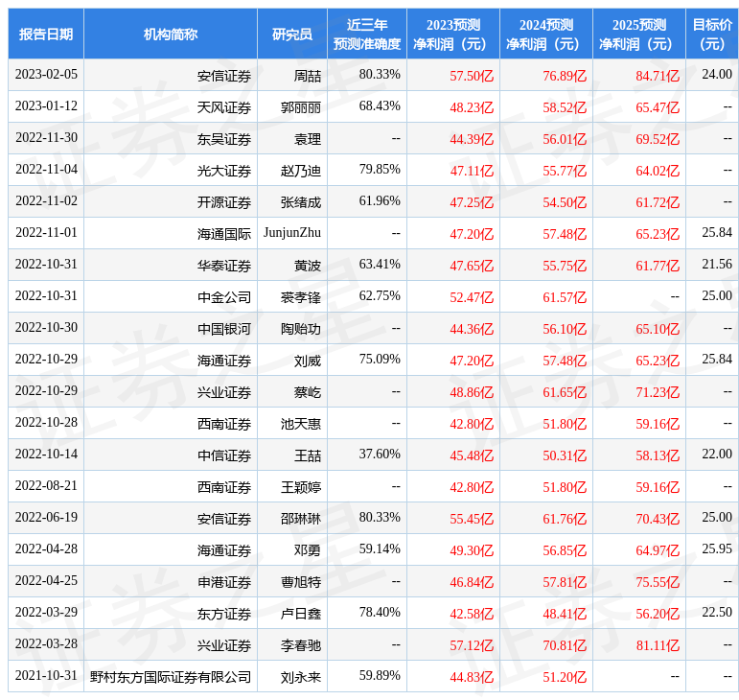This screenshot has height=700, width=739.
Task: Click the 45.48亿 profit value
Action: click(472, 455)
